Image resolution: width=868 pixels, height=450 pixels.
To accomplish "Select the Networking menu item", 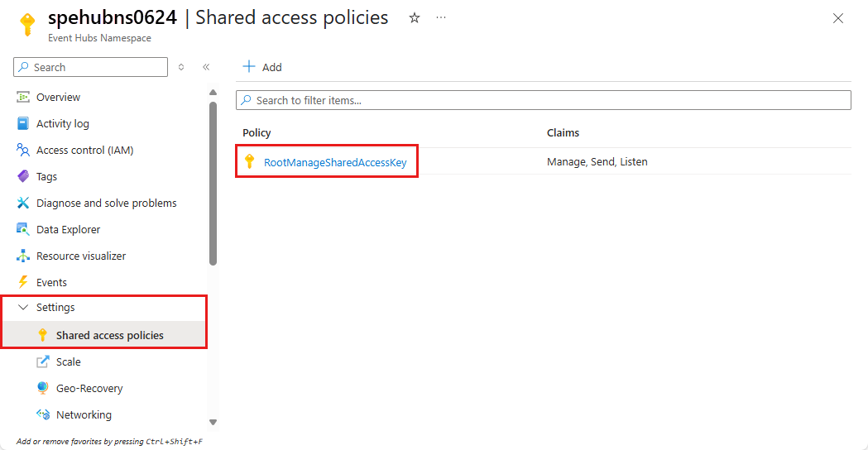I will pos(84,415).
